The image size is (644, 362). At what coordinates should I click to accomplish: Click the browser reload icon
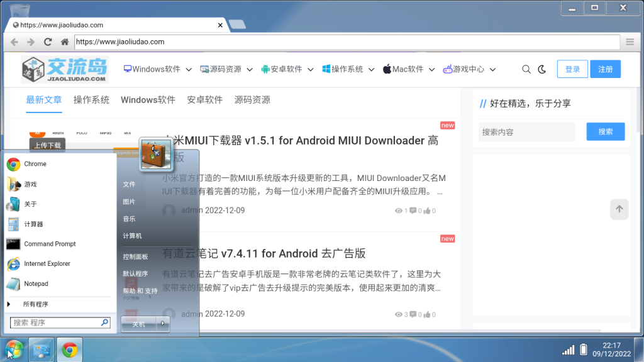tap(48, 42)
